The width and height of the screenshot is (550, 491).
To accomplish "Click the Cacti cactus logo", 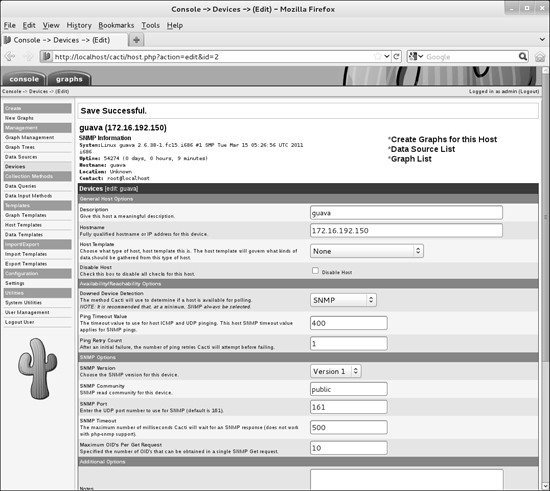I will point(38,369).
